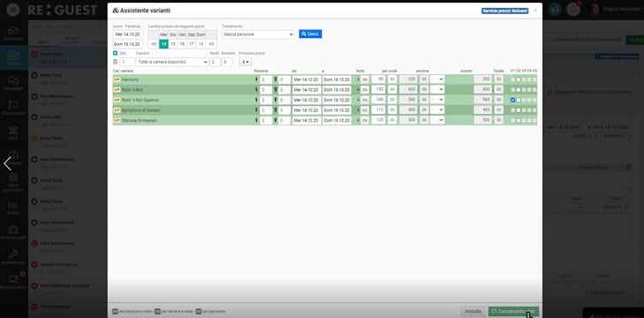Close the Assistente varianti dialog with the X icon
Screen dimensions: 644x318
(535, 11)
